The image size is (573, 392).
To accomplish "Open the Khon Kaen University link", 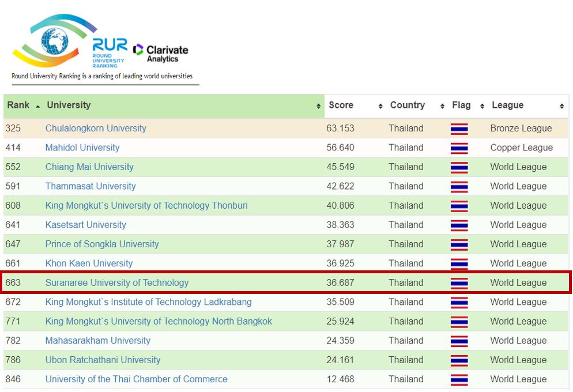I will 89,263.
